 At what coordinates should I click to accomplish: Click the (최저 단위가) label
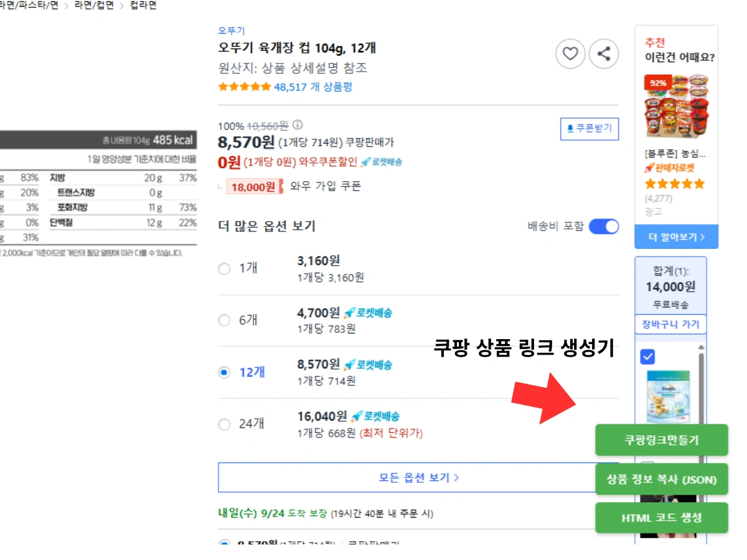click(x=391, y=432)
